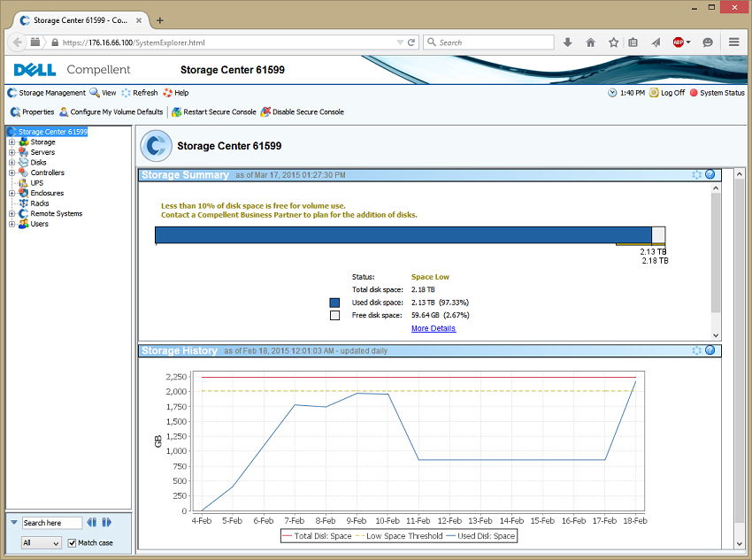Open the Adblock Plus icon menu
Image resolution: width=752 pixels, height=560 pixels.
point(681,42)
